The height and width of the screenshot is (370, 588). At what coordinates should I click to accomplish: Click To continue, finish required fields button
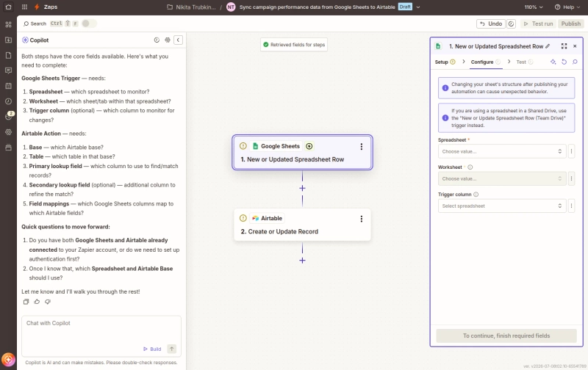click(x=506, y=335)
